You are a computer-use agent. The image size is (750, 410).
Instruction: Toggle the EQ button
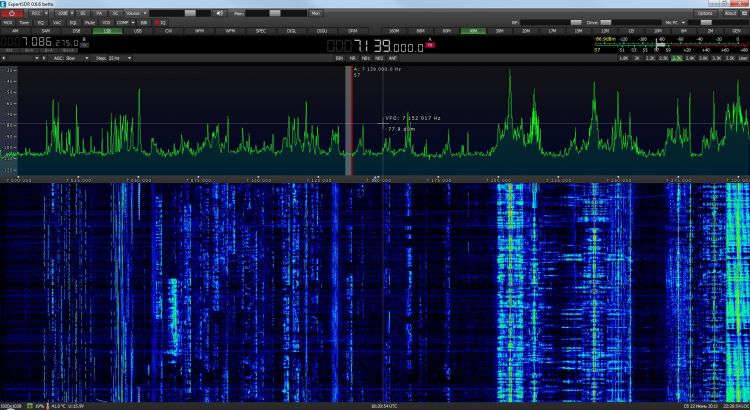click(40, 22)
